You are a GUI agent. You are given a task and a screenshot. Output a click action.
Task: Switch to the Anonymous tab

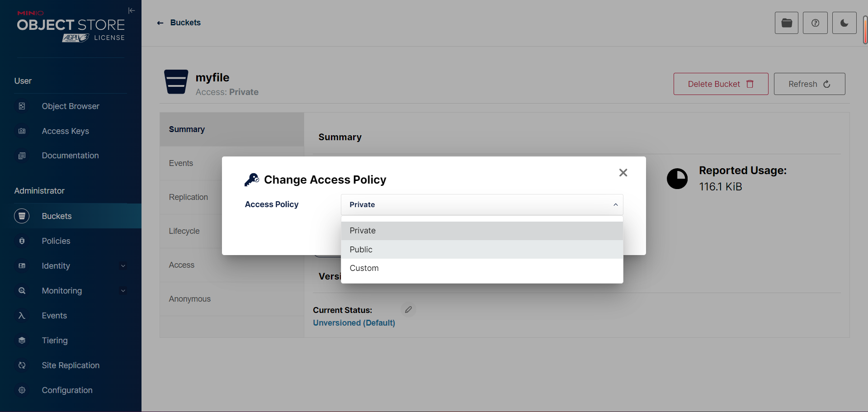point(231,299)
